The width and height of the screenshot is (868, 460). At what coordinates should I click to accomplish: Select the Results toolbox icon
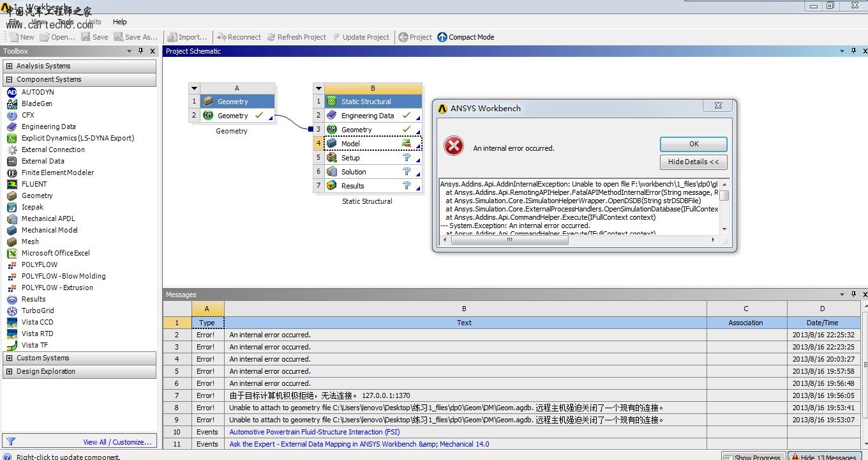click(x=11, y=299)
